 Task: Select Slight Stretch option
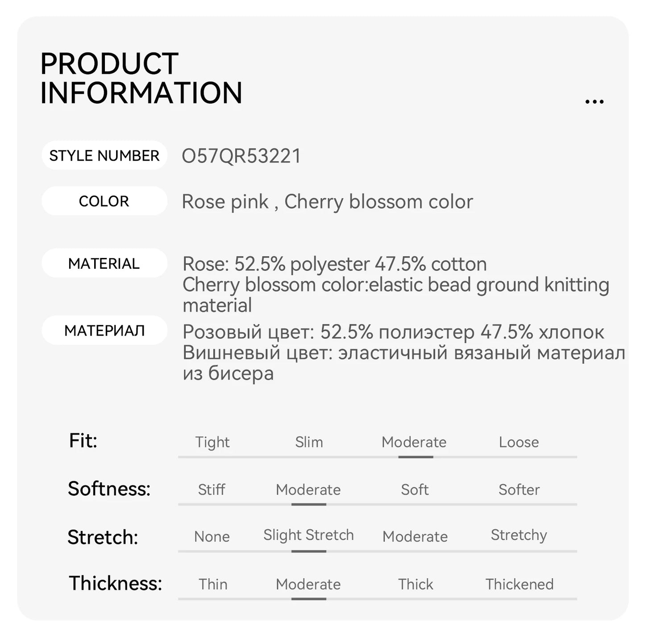[x=308, y=535]
